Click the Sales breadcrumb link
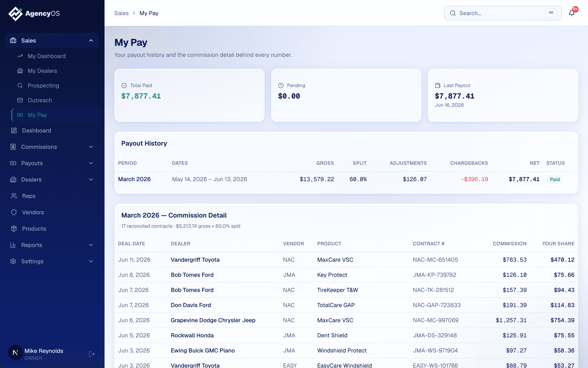Screen dimensions: 588x368 point(121,13)
